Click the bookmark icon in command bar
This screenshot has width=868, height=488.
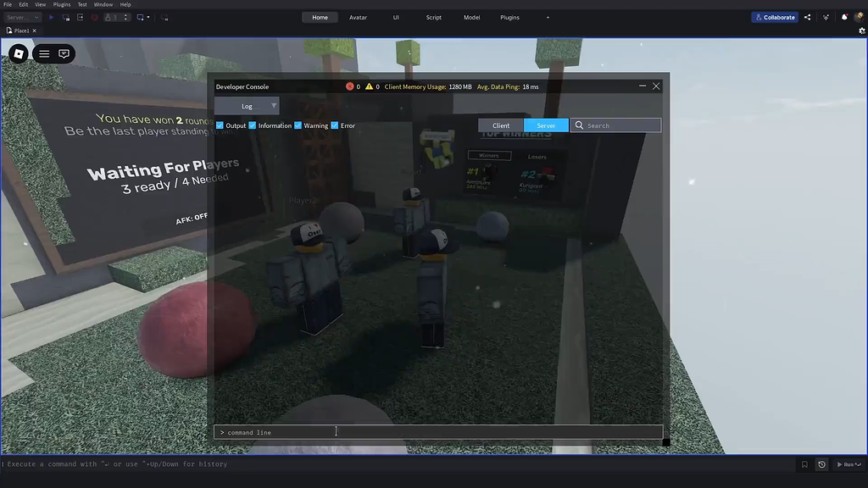pyautogui.click(x=804, y=465)
